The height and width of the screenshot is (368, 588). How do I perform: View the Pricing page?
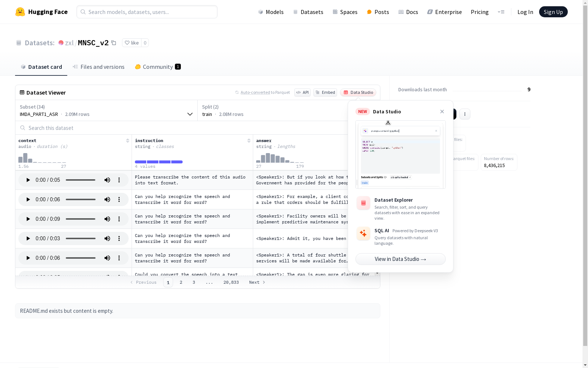[480, 12]
